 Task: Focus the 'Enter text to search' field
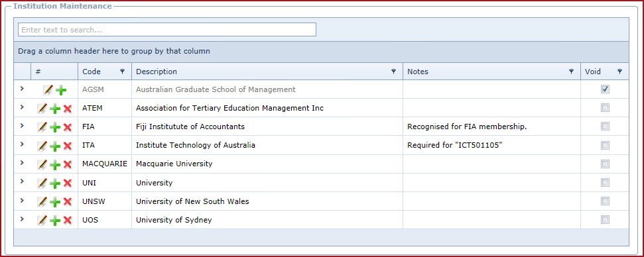166,30
